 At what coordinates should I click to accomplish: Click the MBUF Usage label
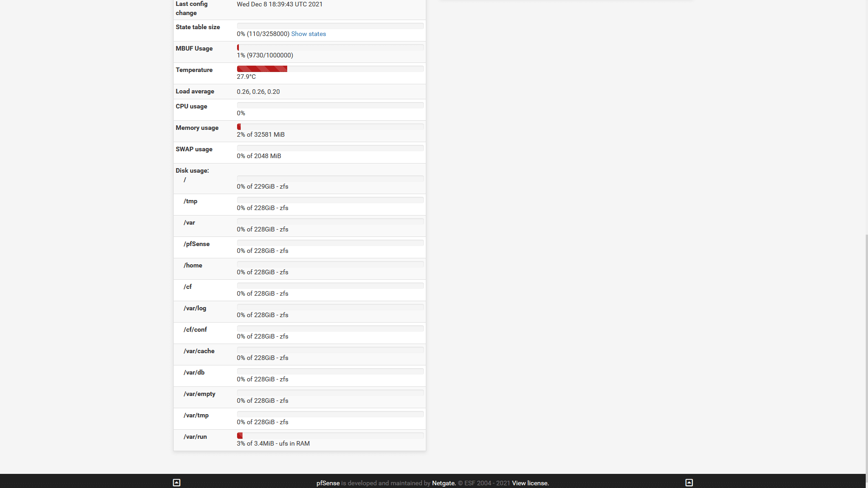[194, 48]
